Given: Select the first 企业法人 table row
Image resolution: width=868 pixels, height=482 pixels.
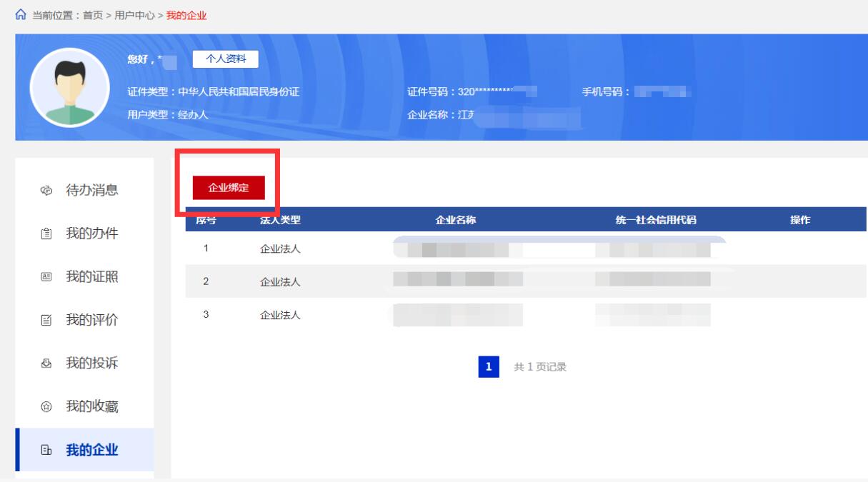Looking at the screenshot, I should 280,249.
